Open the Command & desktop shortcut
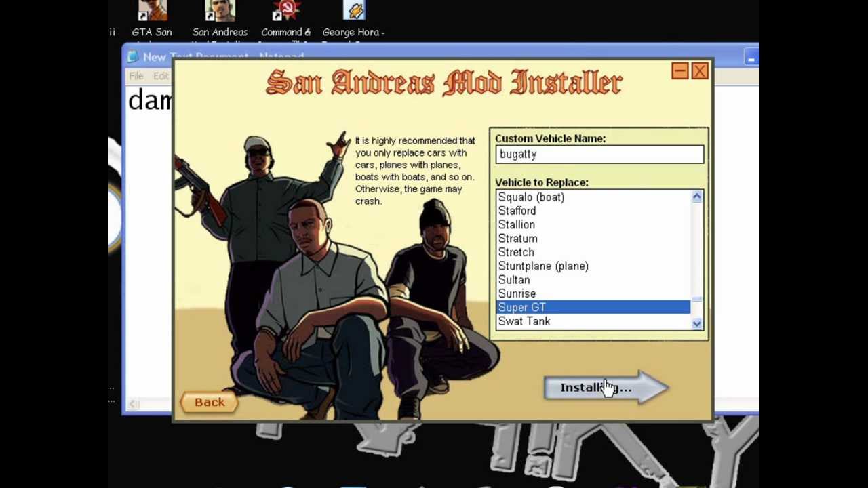The image size is (868, 488). click(x=286, y=20)
